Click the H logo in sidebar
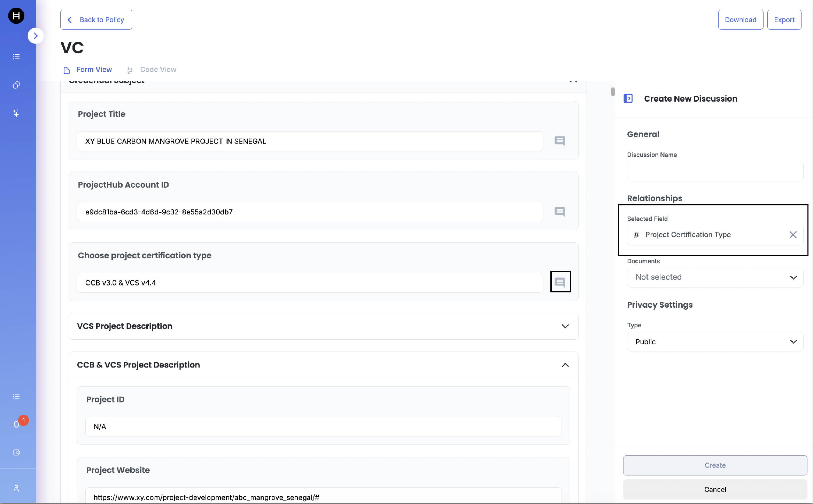Image resolution: width=813 pixels, height=504 pixels. [16, 16]
